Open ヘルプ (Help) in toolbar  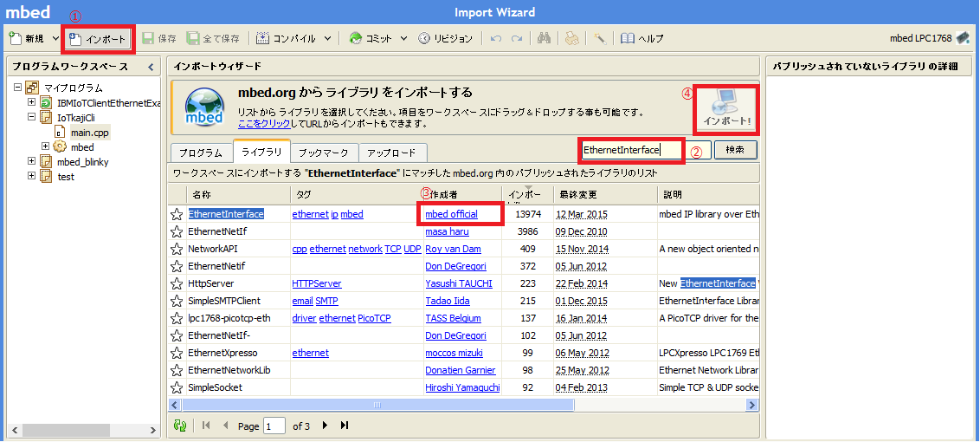coord(642,39)
